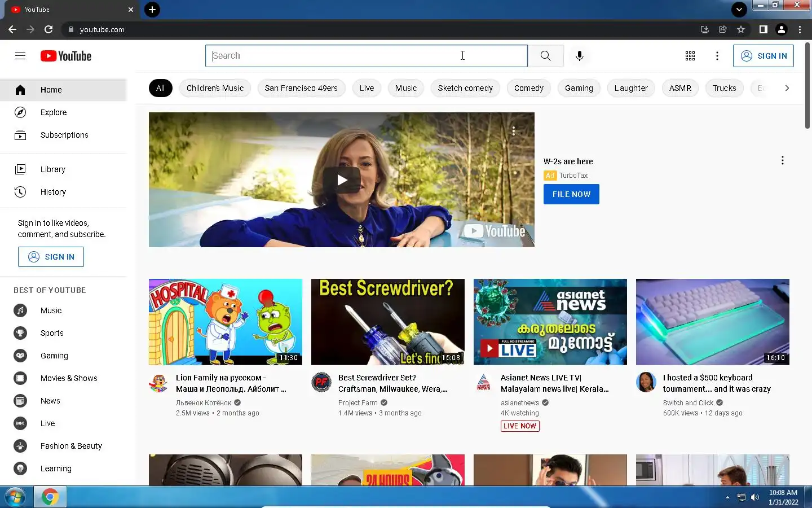Open new tab with plus button
This screenshot has width=812, height=508.
[x=152, y=10]
